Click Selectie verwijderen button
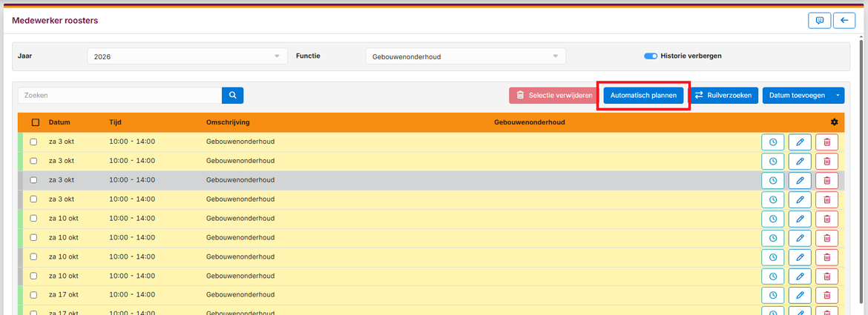868x315 pixels. tap(553, 96)
